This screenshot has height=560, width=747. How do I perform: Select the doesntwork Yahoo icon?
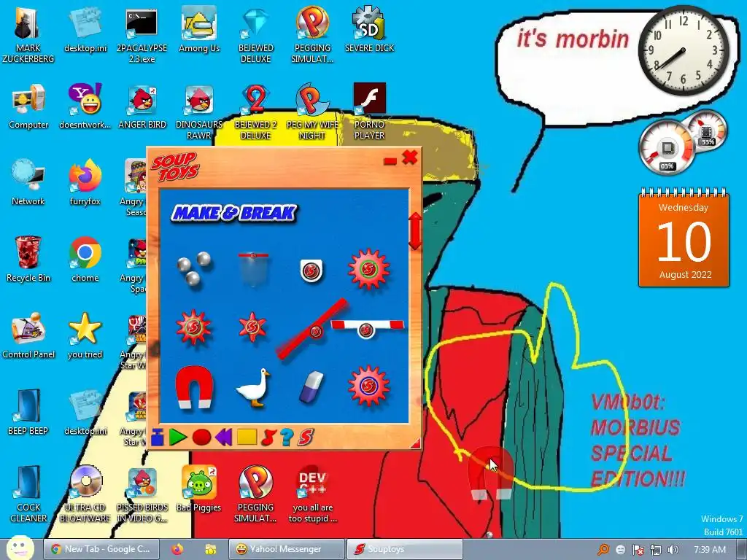85,106
